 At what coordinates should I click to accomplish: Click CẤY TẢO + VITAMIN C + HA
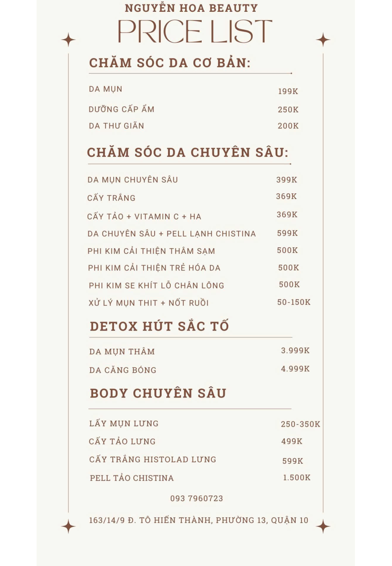(x=144, y=216)
